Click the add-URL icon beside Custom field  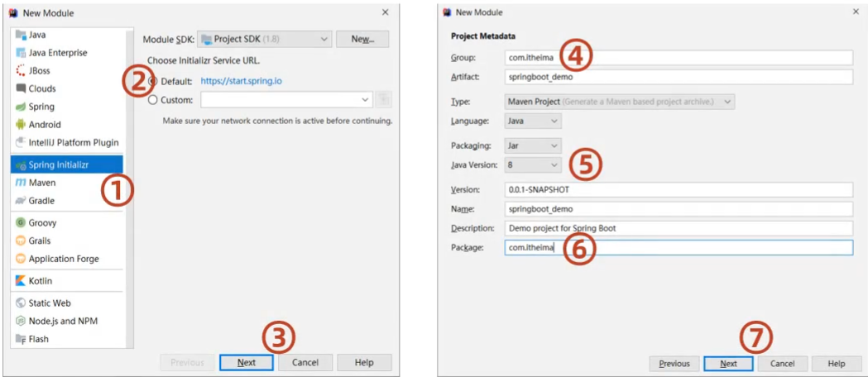click(383, 99)
